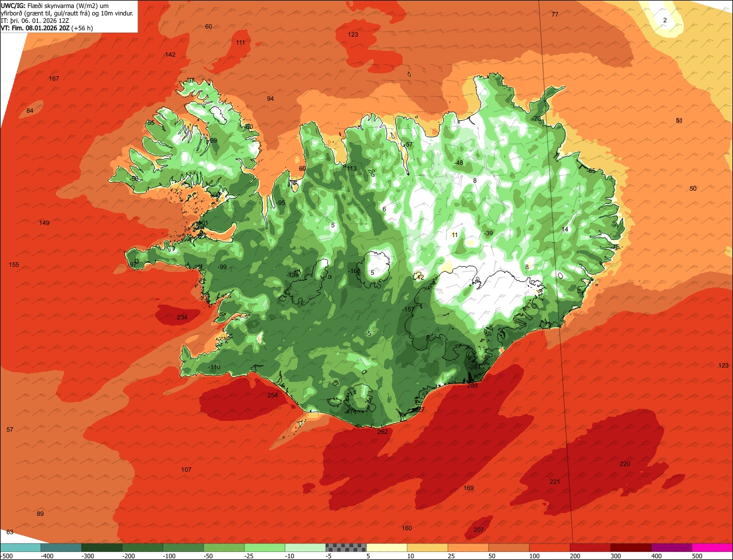
Task: Click the map value '-113' in north Iceland
Action: (x=351, y=169)
